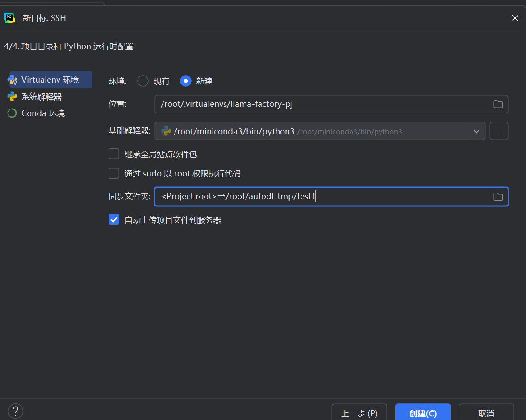Browse folder for 同步文件夹 mapping

tap(498, 197)
